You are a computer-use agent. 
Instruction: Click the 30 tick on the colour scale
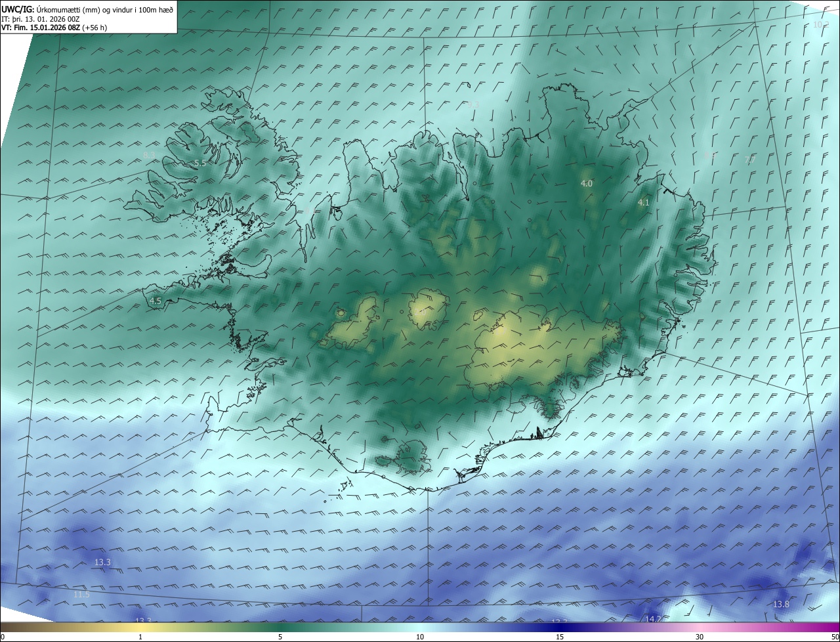point(700,637)
